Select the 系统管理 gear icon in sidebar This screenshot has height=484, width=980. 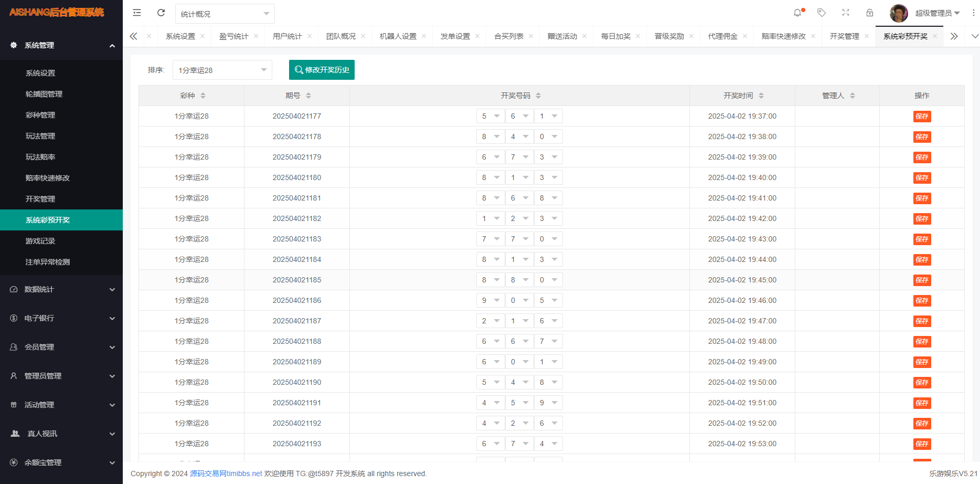click(x=14, y=45)
